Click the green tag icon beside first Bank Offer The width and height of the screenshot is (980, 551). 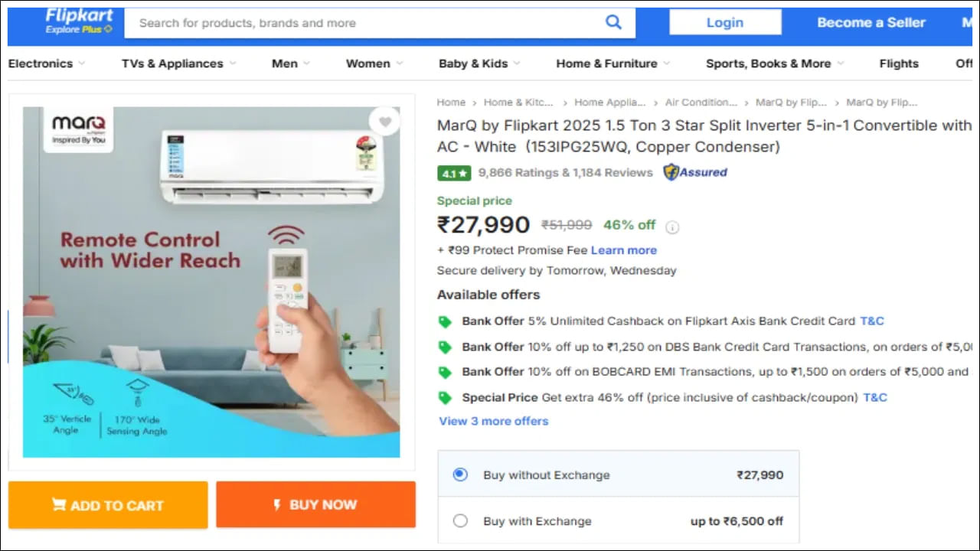[x=445, y=321]
